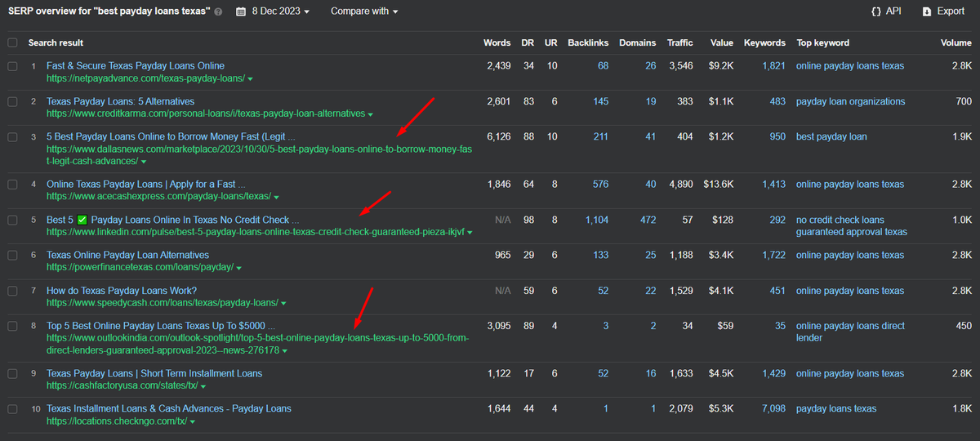The height and width of the screenshot is (441, 980).
Task: Open Texas Payday Loans: 5 Alternatives result
Action: pos(120,102)
